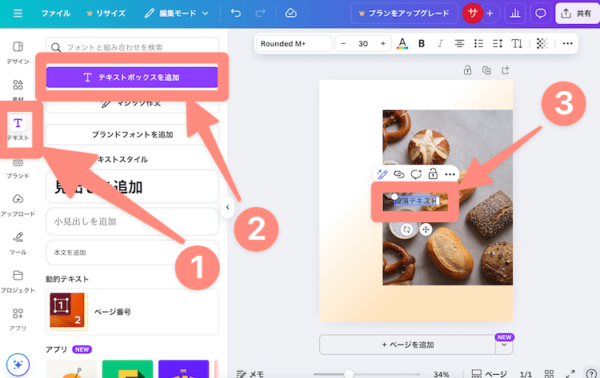
Task: Open toolbar more options ellipsis
Action: click(x=567, y=44)
